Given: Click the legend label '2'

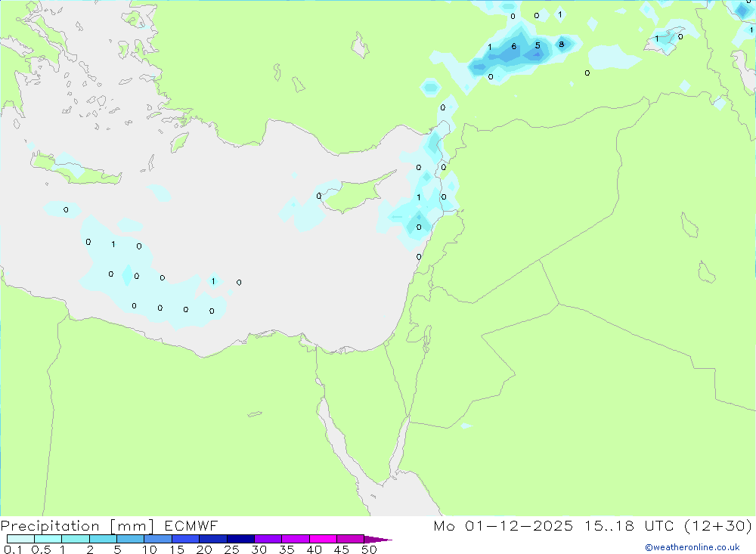Looking at the screenshot, I should [90, 549].
